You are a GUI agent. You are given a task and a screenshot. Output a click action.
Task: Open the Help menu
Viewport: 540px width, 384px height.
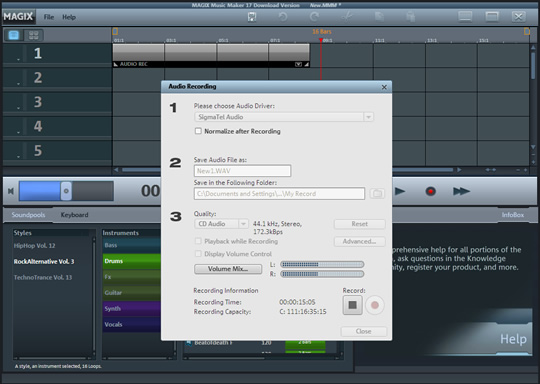[x=69, y=17]
